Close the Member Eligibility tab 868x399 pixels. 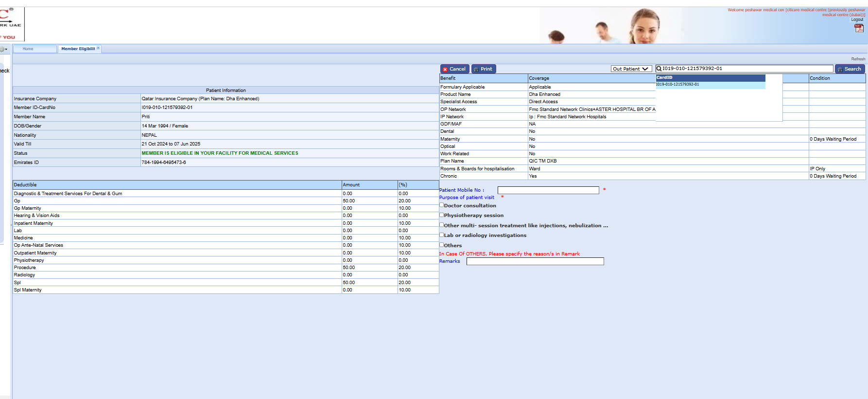pyautogui.click(x=98, y=48)
